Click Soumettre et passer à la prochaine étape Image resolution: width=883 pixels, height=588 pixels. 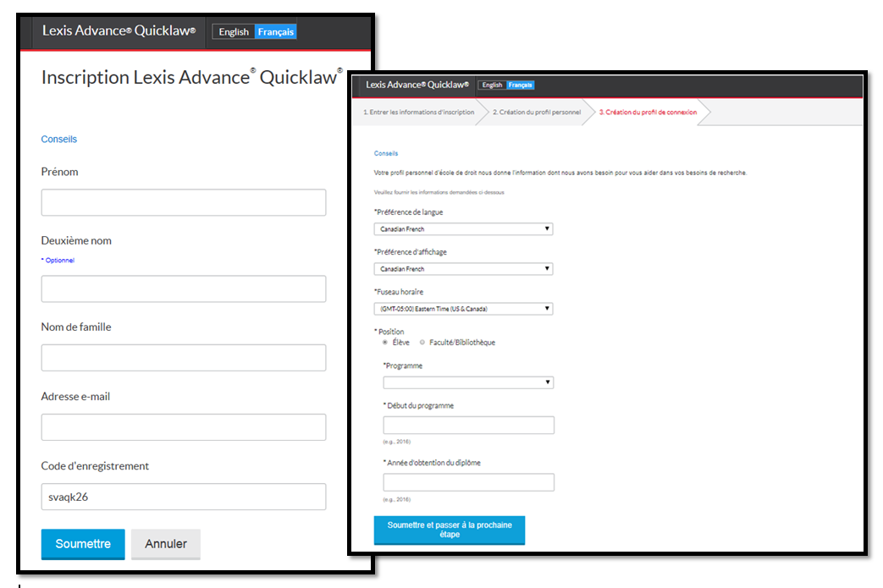pos(450,530)
